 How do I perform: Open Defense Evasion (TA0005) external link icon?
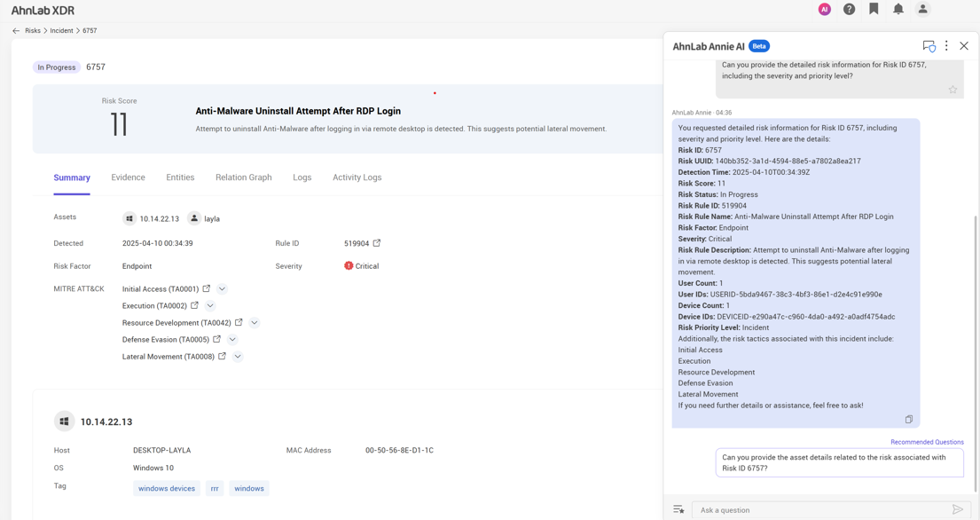point(217,339)
